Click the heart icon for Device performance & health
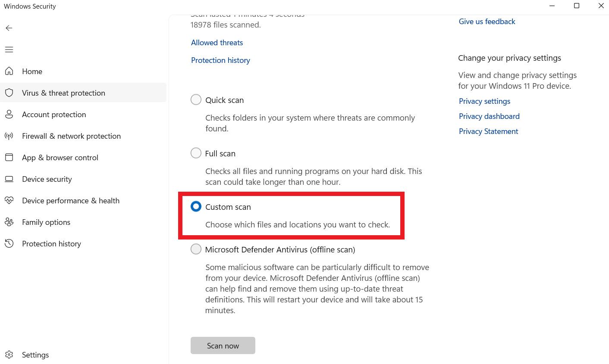Image resolution: width=609 pixels, height=364 pixels. pos(9,200)
